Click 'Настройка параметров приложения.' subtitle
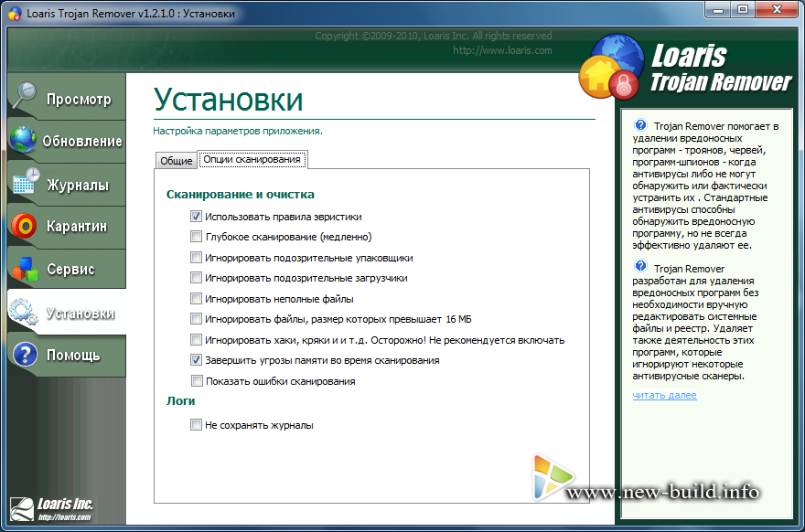 [238, 131]
